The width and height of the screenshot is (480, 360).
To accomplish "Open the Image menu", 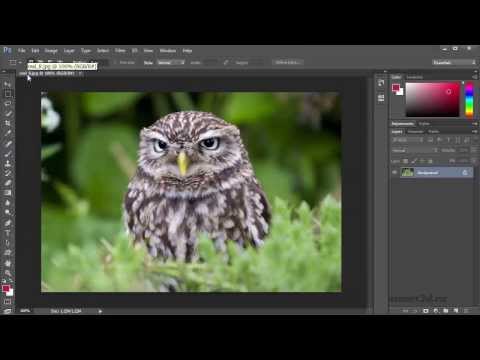I will pos(51,51).
